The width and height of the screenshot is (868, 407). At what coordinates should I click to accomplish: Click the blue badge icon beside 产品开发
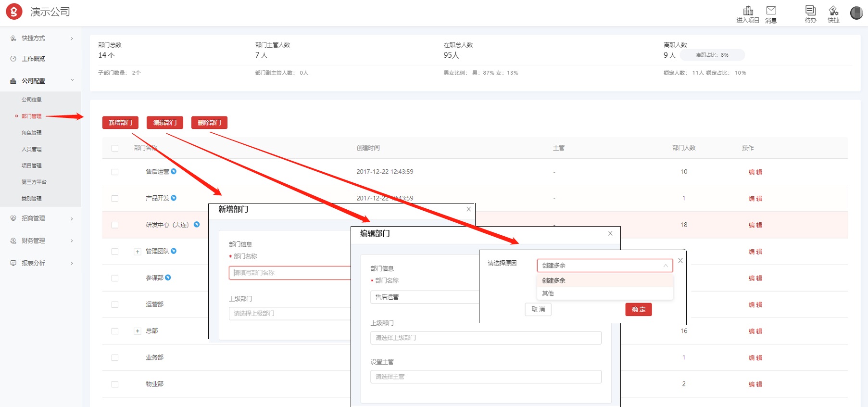[x=174, y=198]
